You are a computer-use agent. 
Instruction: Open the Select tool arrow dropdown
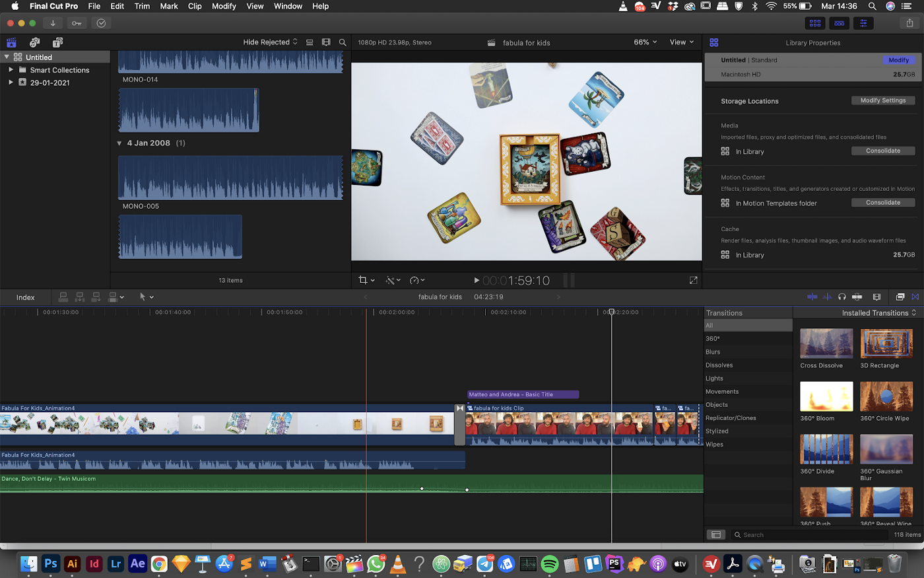(x=147, y=297)
